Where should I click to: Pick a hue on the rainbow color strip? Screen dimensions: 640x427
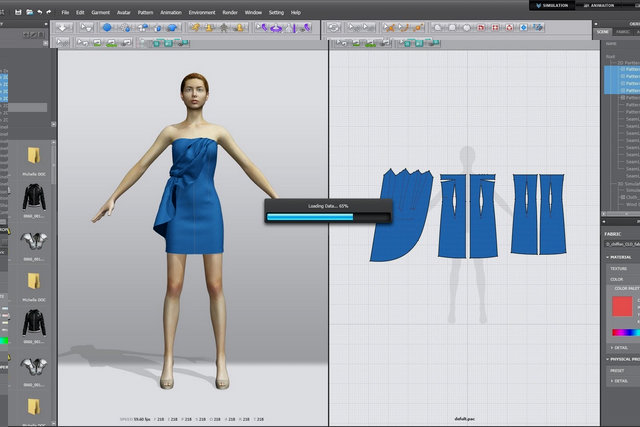(624, 333)
